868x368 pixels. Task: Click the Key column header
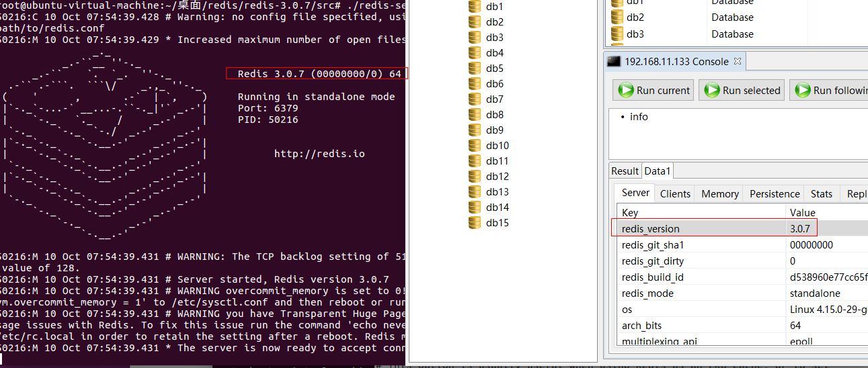point(701,212)
